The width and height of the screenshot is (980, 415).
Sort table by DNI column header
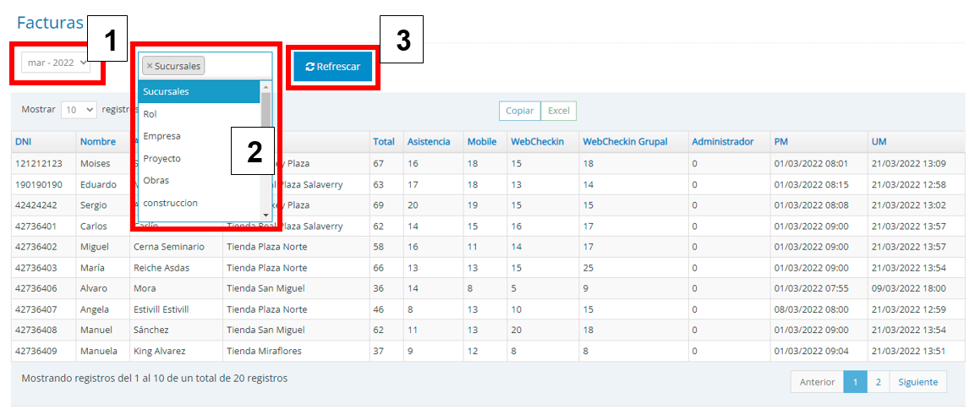(23, 142)
